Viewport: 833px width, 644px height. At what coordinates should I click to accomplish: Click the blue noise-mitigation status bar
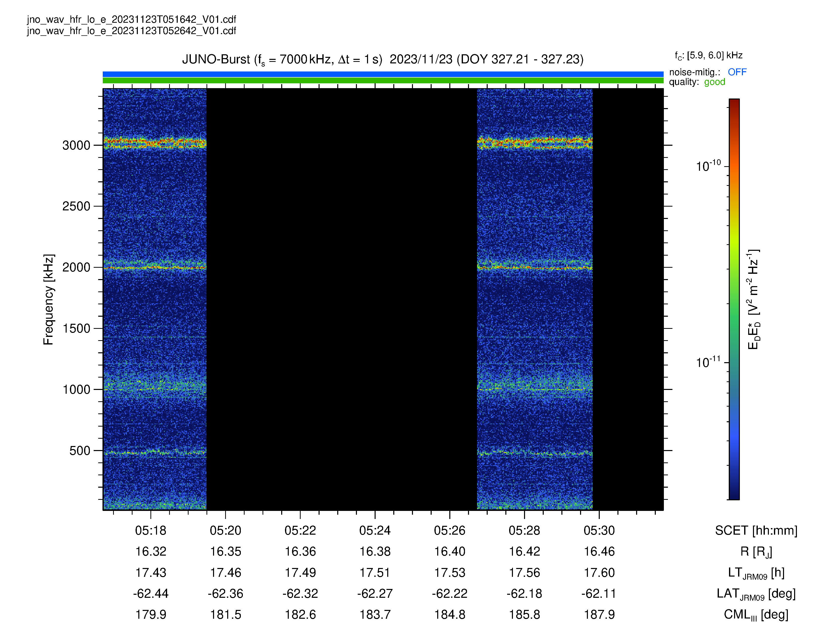coord(383,74)
